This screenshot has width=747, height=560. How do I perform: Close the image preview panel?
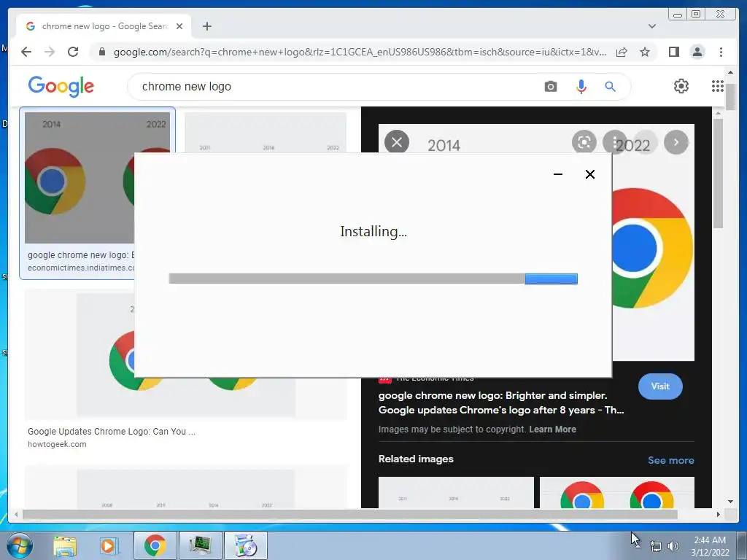(397, 142)
